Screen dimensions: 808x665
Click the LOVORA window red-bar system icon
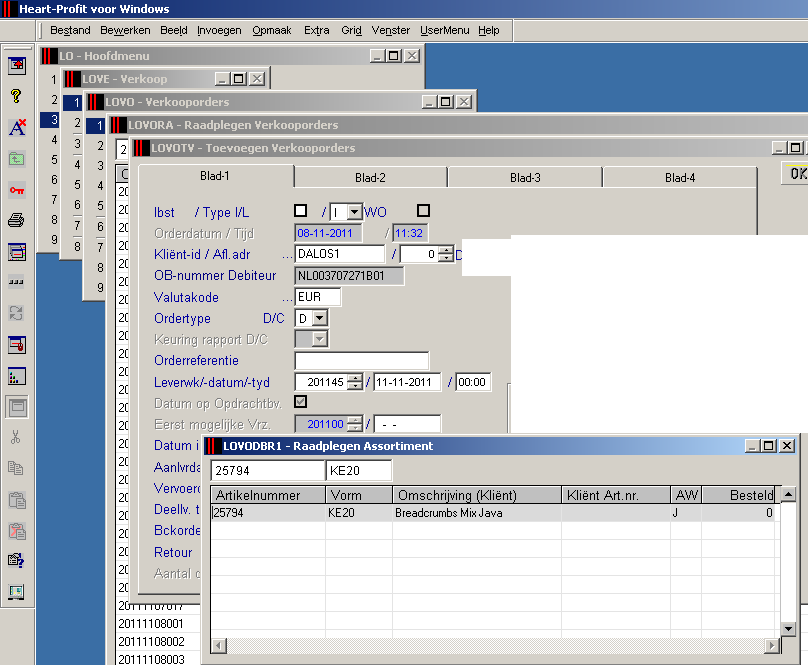tap(118, 125)
